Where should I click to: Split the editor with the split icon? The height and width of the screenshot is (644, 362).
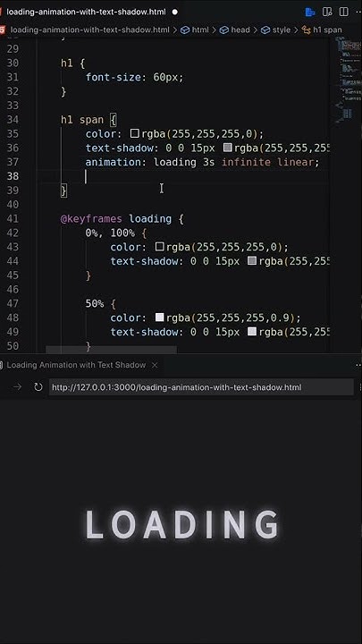pyautogui.click(x=344, y=12)
